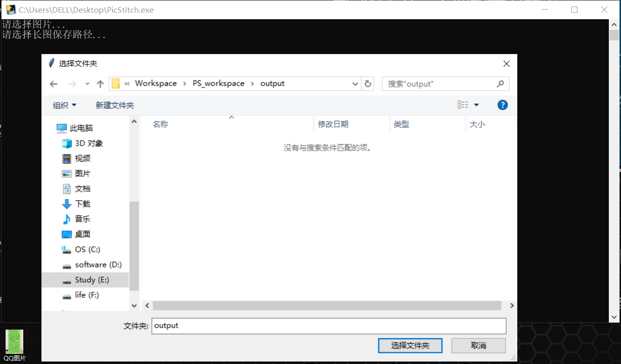
Task: Click output breadcrumb in address bar
Action: 272,83
